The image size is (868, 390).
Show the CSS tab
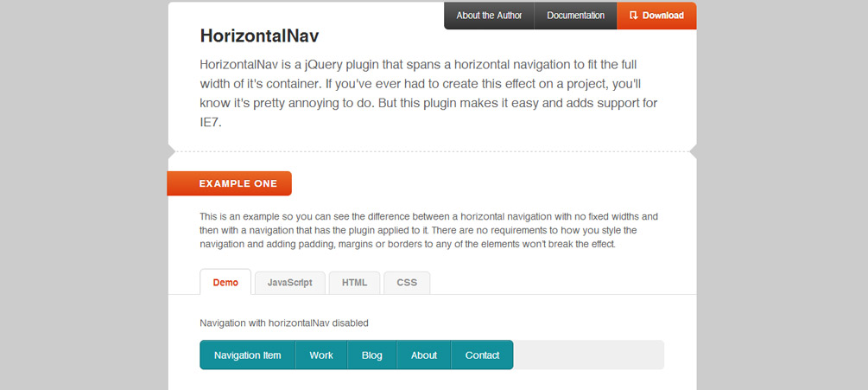point(407,283)
